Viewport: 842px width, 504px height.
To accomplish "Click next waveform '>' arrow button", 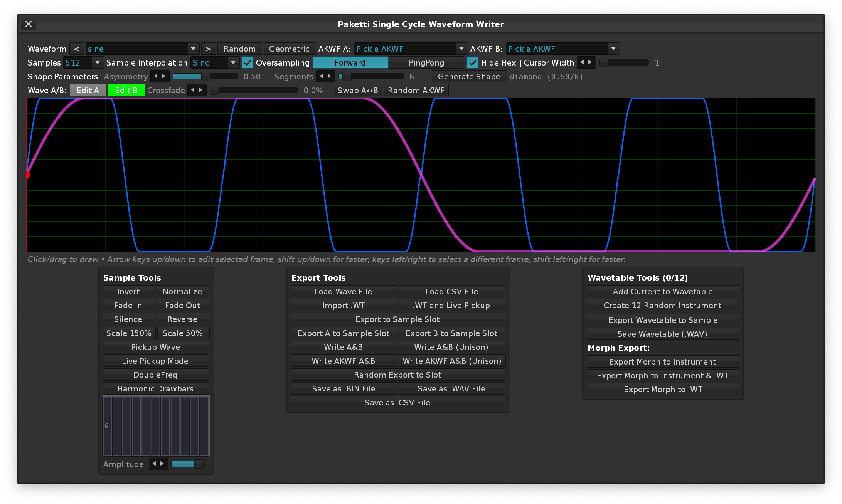I will click(208, 49).
